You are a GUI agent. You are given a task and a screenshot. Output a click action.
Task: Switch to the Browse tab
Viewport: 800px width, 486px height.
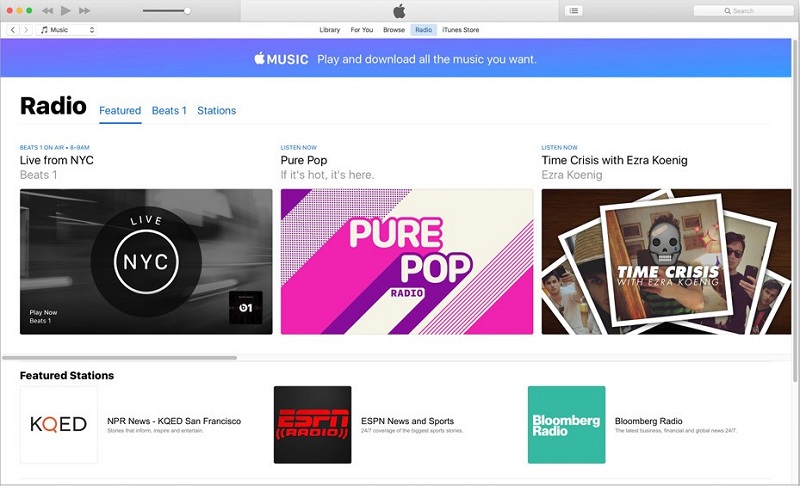point(394,30)
